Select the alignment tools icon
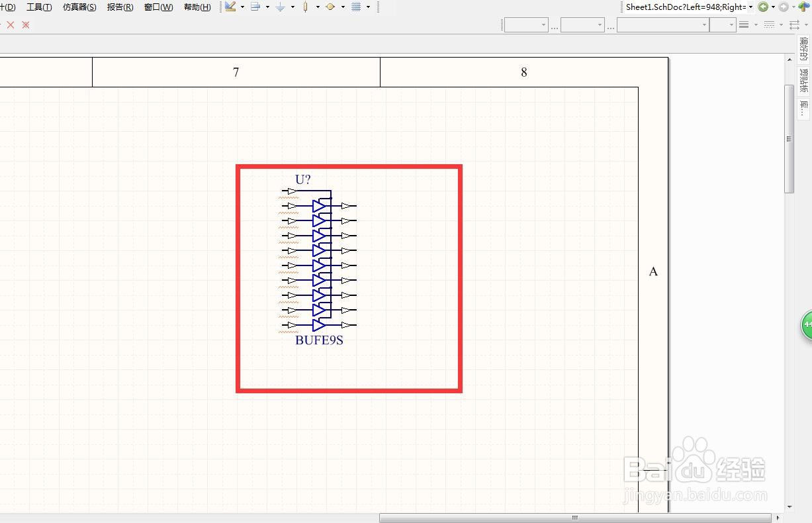Screen dimensions: 812x523 coord(255,7)
